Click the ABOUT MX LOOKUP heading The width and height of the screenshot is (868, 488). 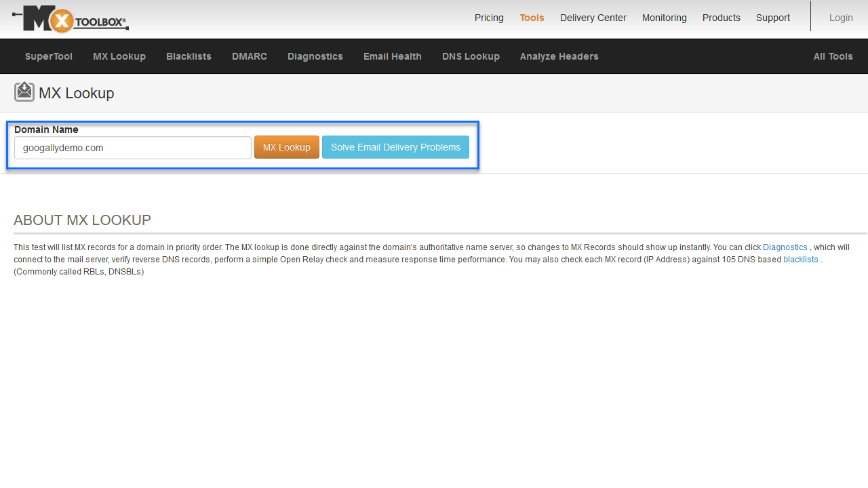coord(82,220)
